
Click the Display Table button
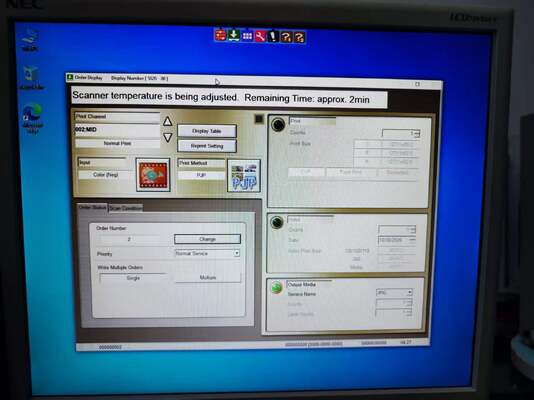(207, 131)
